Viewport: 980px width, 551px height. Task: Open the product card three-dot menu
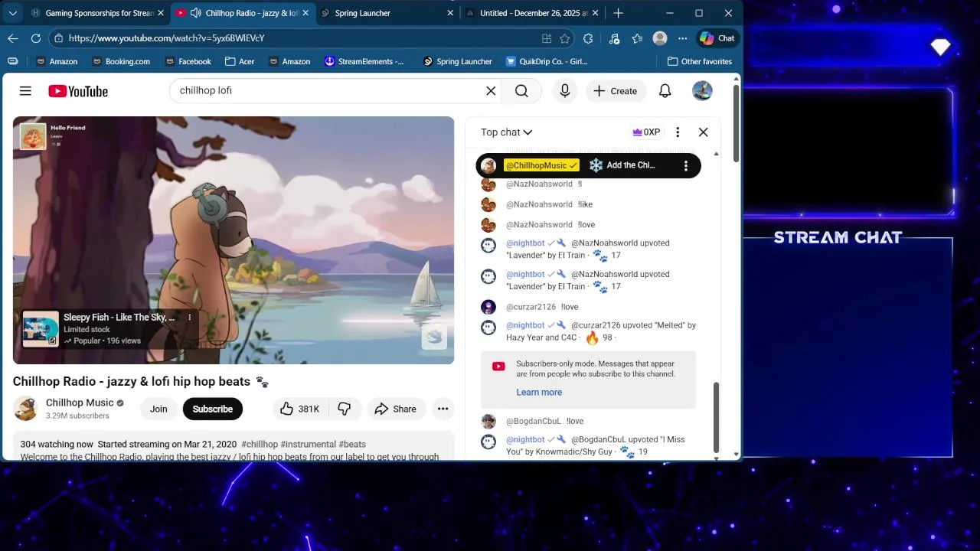coord(190,317)
